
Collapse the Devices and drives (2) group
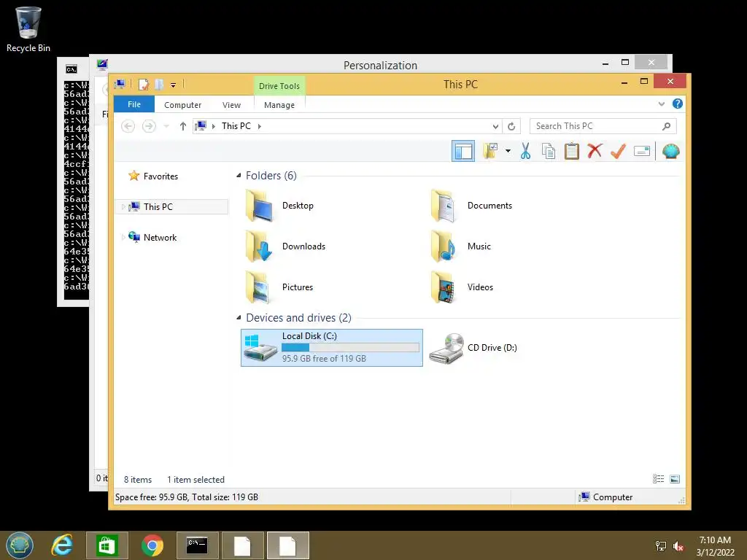(x=239, y=318)
